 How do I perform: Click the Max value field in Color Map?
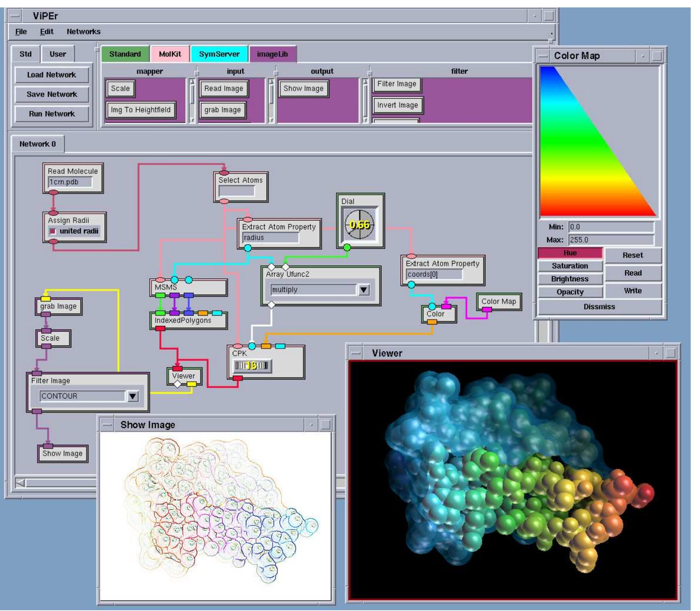(611, 240)
